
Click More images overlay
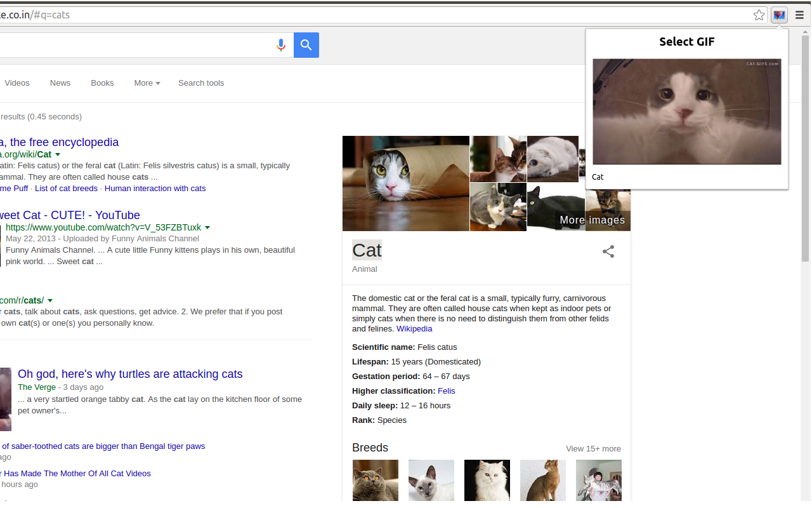pos(593,220)
